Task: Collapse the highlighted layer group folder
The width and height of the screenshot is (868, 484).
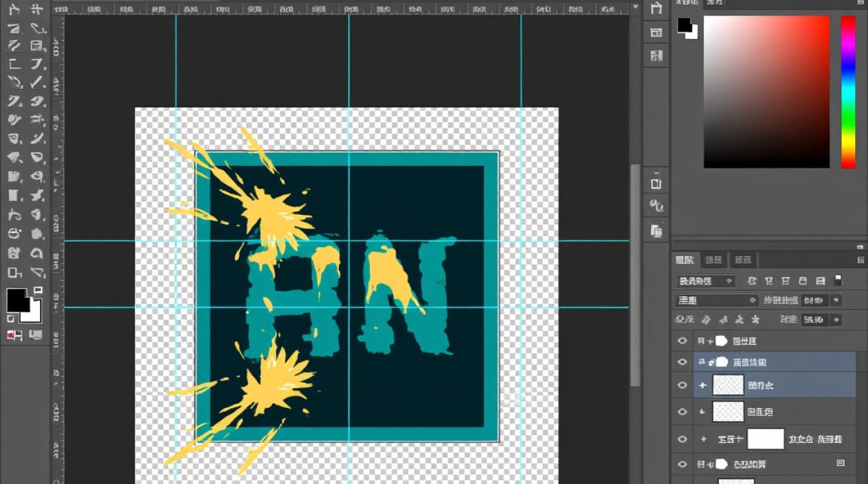Action: [x=703, y=363]
